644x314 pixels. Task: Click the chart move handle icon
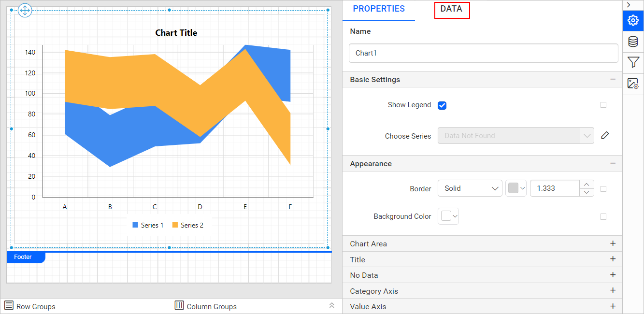click(25, 10)
